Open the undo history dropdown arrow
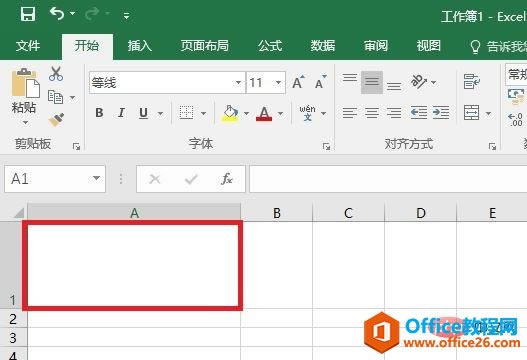Viewport: 527px width, 360px height. 72,14
